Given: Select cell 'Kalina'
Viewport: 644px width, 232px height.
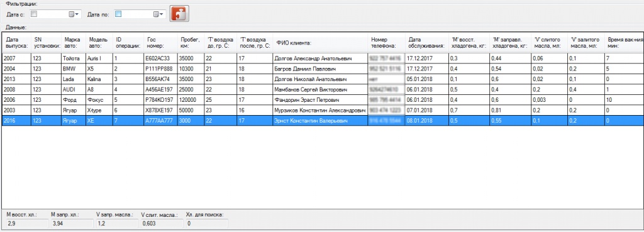Looking at the screenshot, I should coord(99,79).
